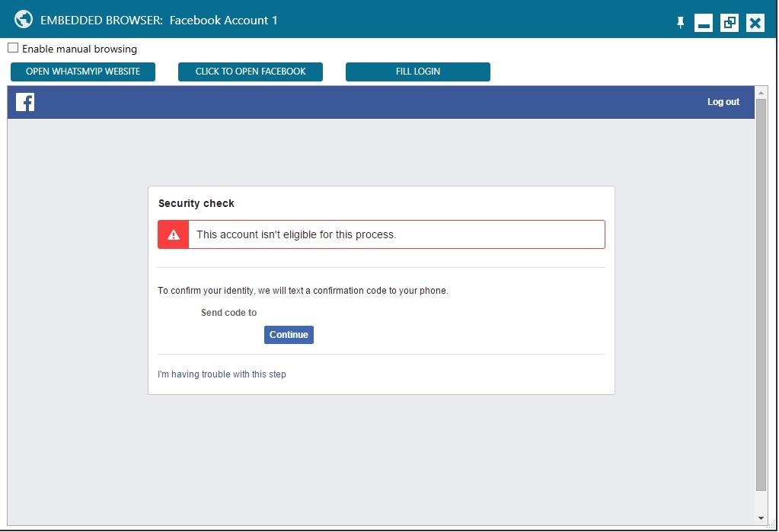This screenshot has height=532, width=779.
Task: Click the window title "Facebook Account 1"
Action: (224, 21)
